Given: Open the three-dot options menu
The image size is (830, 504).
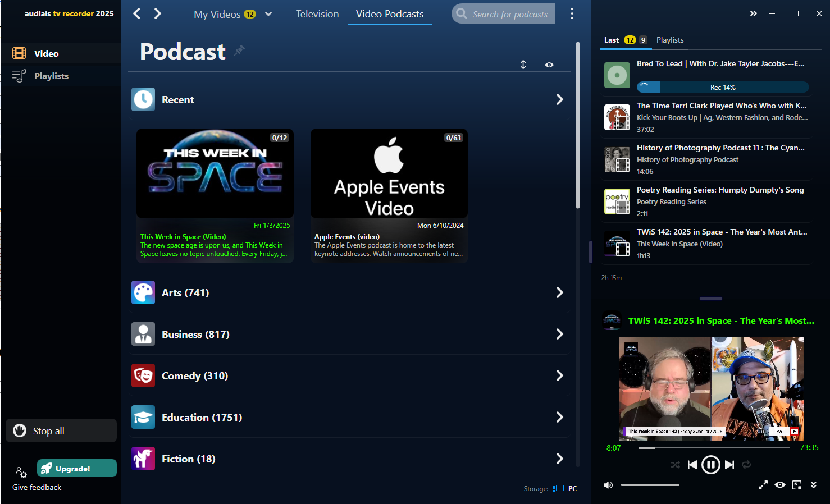Looking at the screenshot, I should (572, 13).
